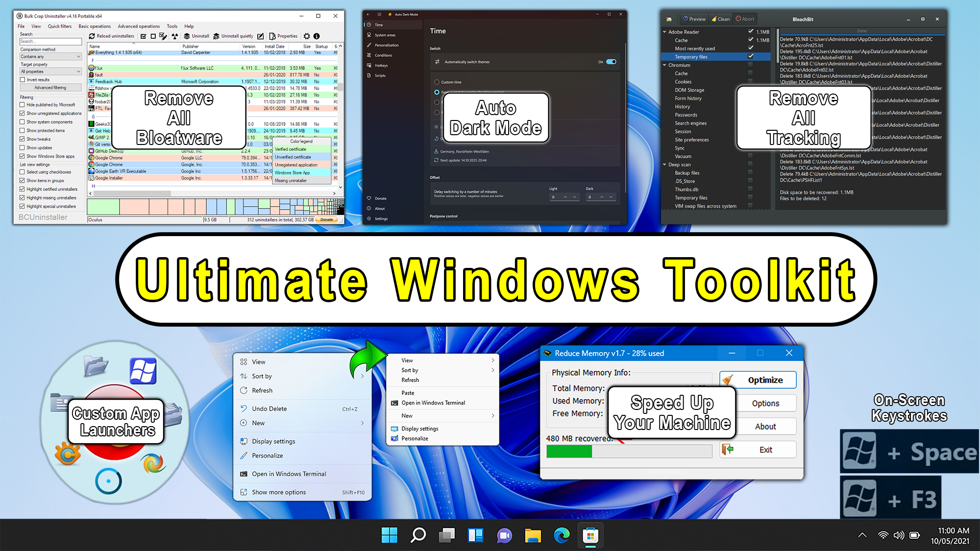Click Preview in BleachBit toolbar
Screen dimensions: 980x551
(x=694, y=19)
